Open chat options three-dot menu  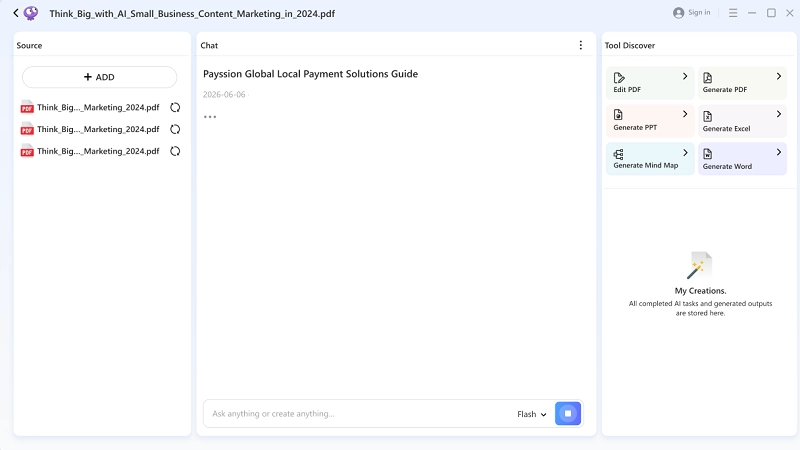[x=581, y=45]
